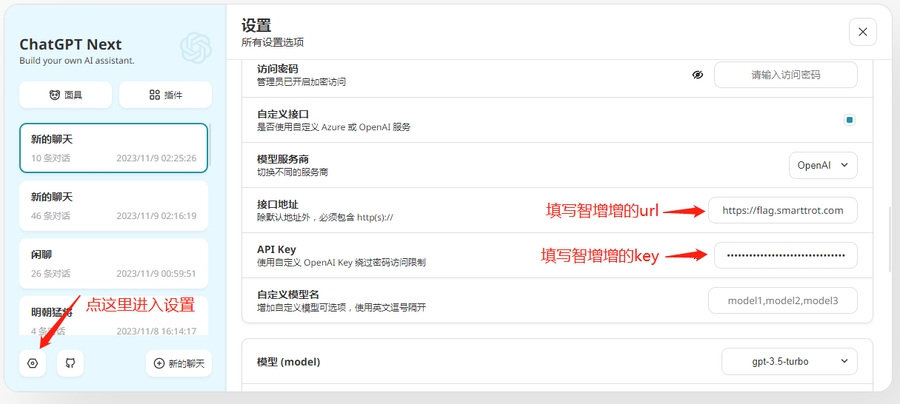
Task: Close the settings panel with X
Action: [862, 32]
